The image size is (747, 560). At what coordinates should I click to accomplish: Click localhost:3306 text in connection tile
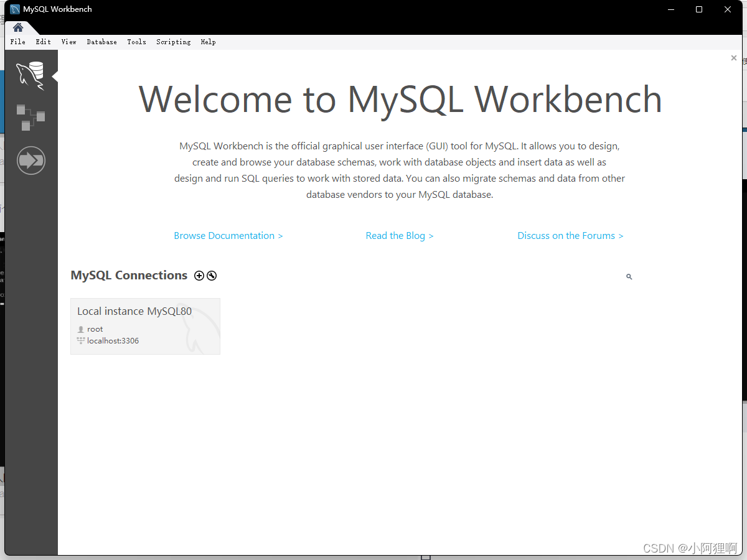point(113,341)
